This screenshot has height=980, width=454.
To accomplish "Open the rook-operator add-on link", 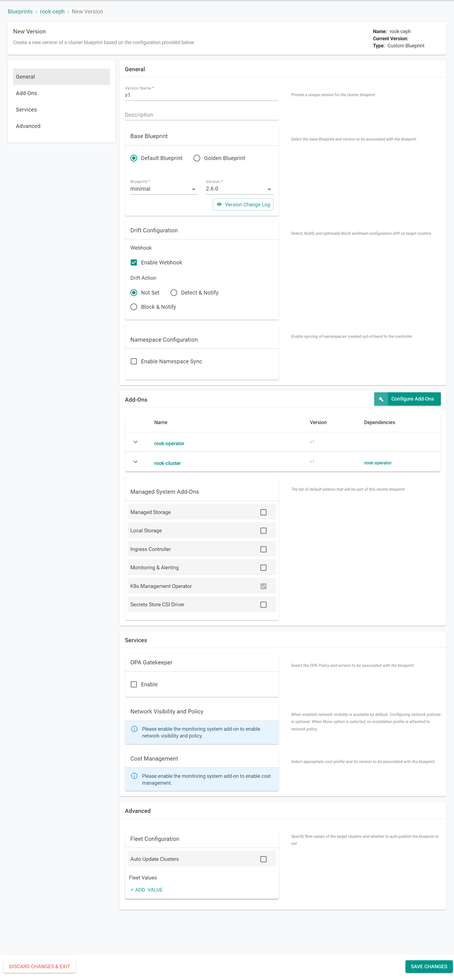I will click(x=169, y=443).
